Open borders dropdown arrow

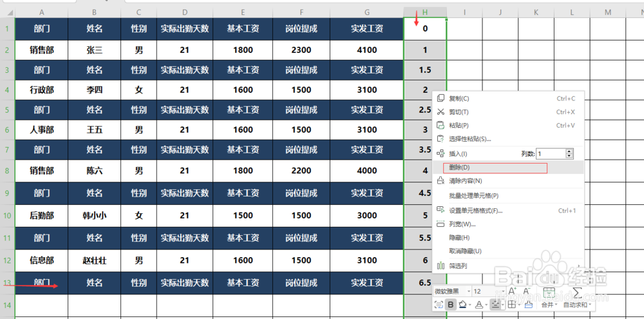click(x=519, y=305)
